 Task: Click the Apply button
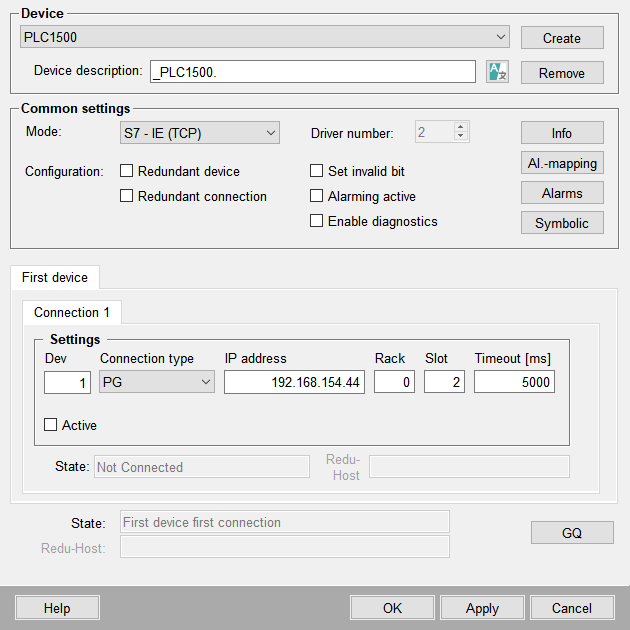pyautogui.click(x=482, y=608)
